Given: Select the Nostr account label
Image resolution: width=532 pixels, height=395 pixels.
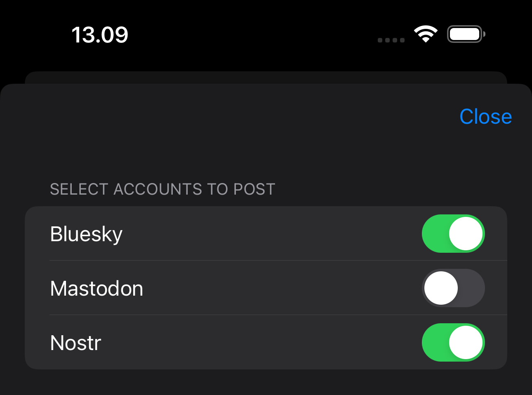Looking at the screenshot, I should click(x=75, y=343).
